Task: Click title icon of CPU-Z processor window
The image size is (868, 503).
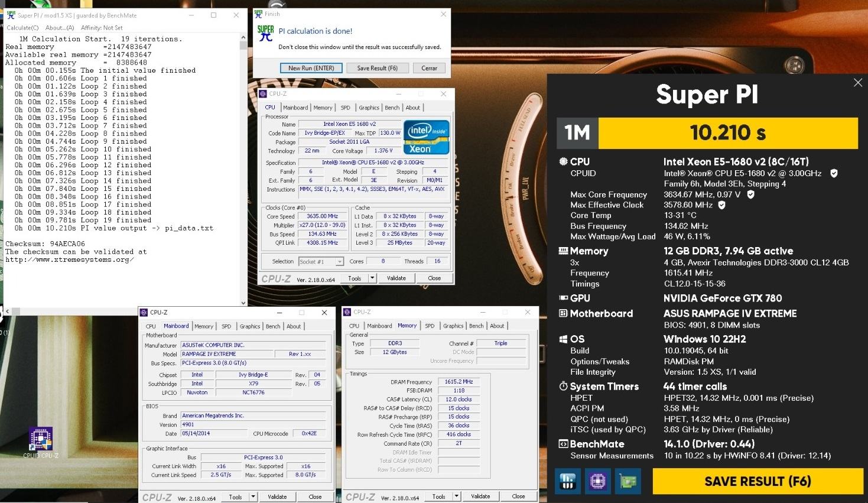Action: [x=263, y=93]
